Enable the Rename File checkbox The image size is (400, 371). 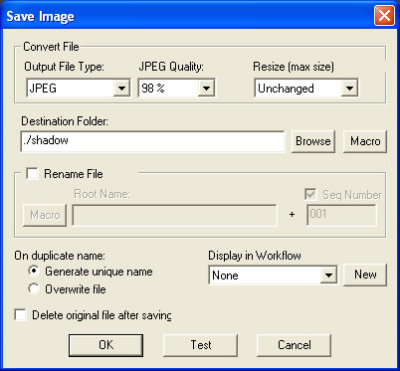click(33, 174)
